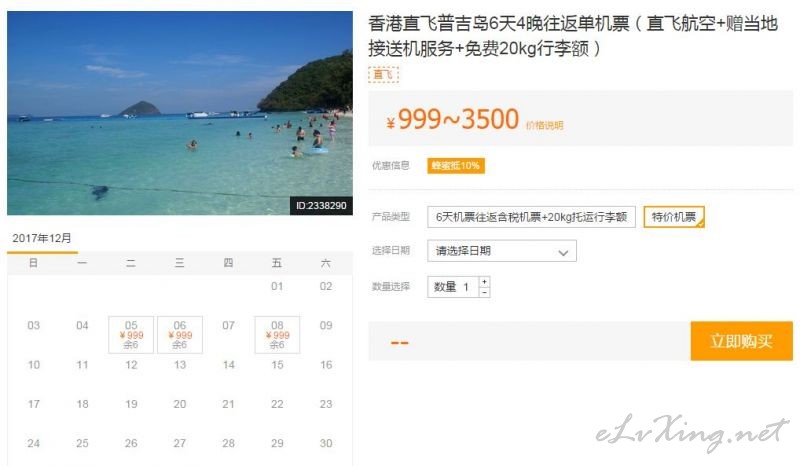
Task: Select December 15 on the calendar
Action: tap(277, 365)
